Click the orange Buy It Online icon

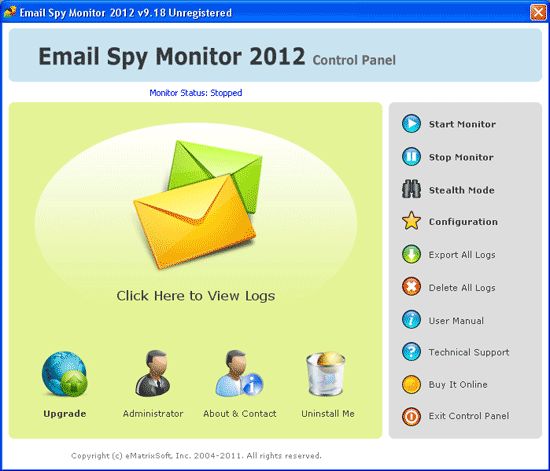(411, 384)
